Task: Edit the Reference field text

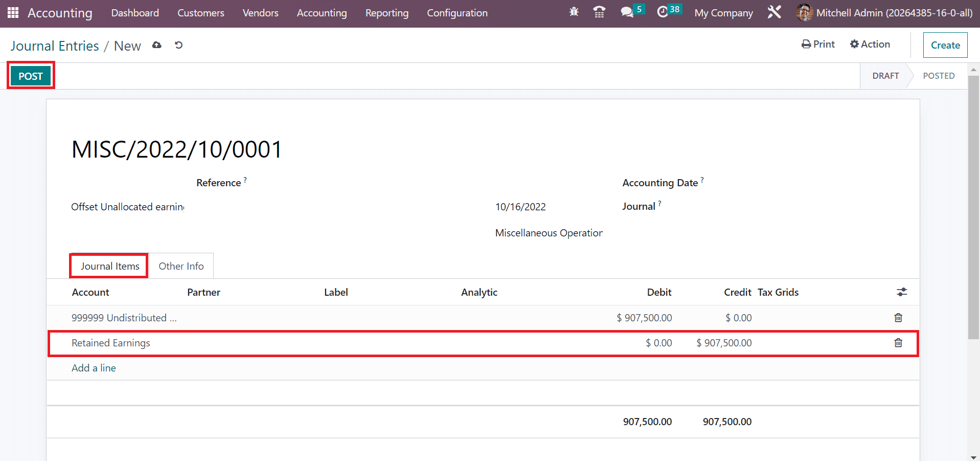Action: (128, 207)
